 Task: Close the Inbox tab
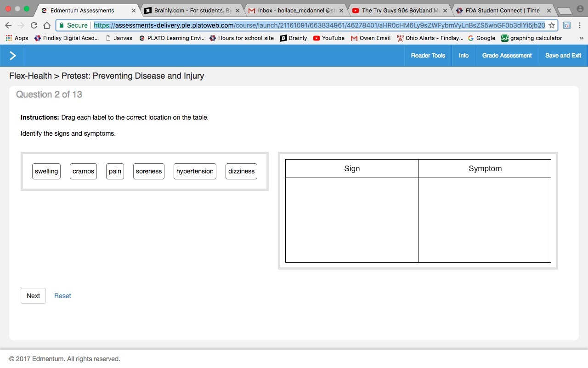341,10
